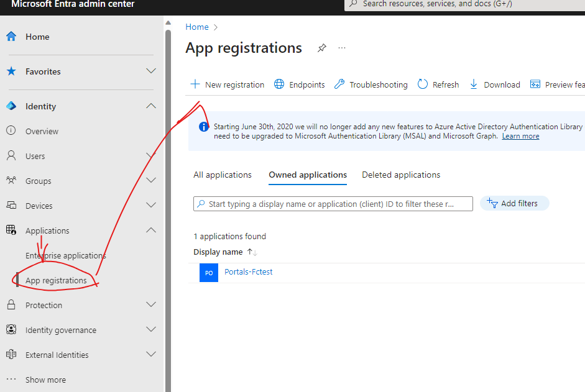Switch to the All applications tab

click(x=222, y=175)
